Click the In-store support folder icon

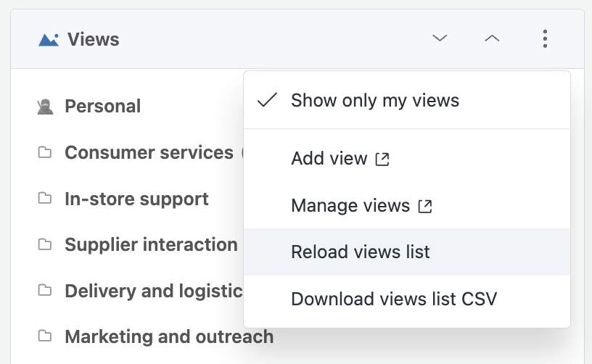click(x=45, y=198)
